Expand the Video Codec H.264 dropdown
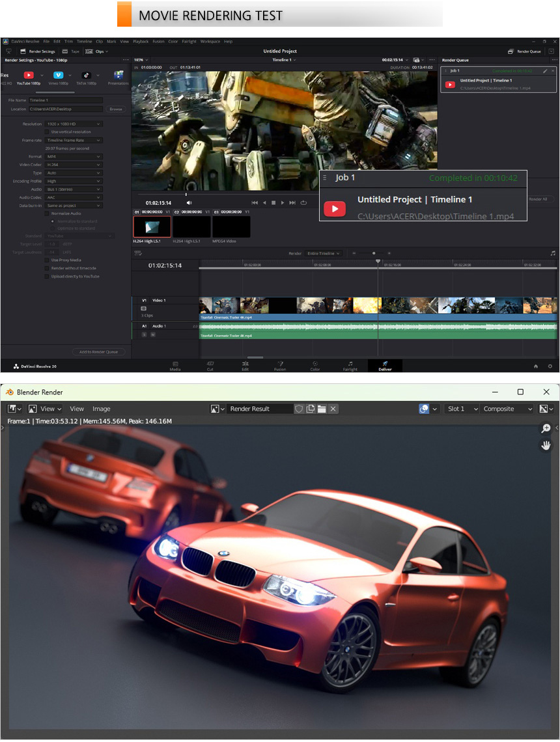This screenshot has width=560, height=742. (74, 165)
